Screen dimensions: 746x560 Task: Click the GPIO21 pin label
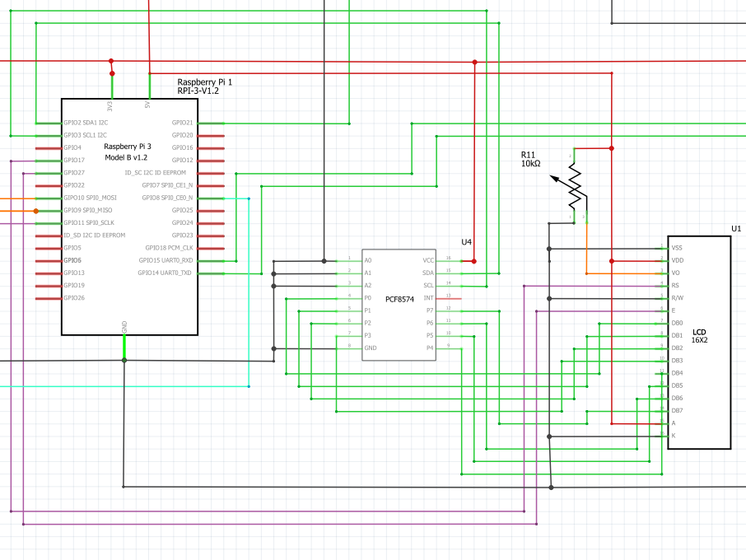click(x=183, y=123)
